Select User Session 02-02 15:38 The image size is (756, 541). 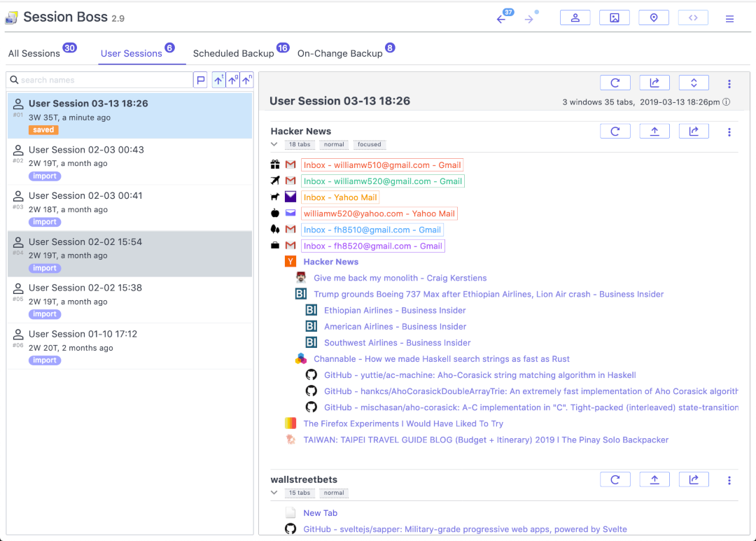pos(129,300)
